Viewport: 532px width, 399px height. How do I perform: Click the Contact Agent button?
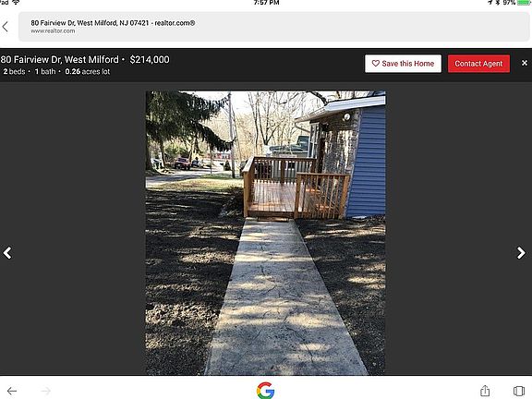point(478,64)
